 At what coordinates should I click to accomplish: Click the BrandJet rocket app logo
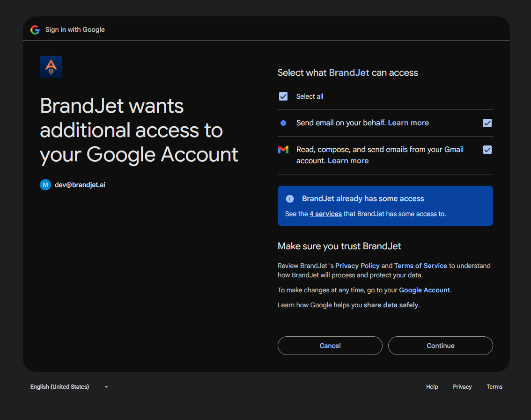pos(51,67)
